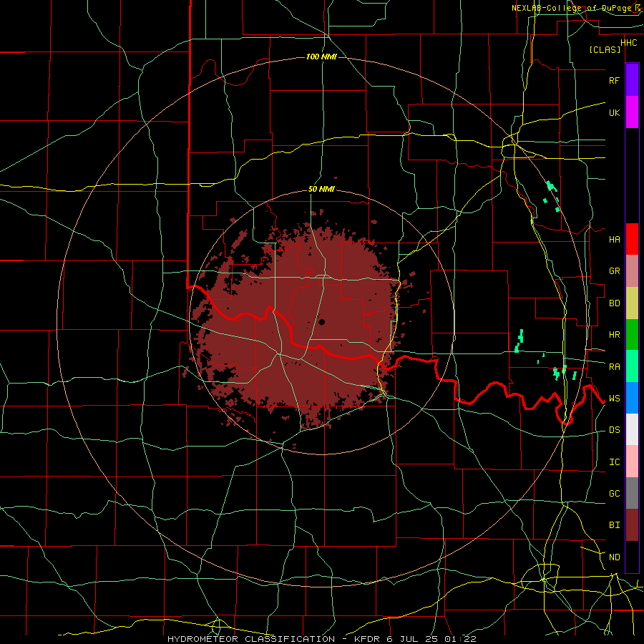
Task: Click the HR legend label
Action: [614, 335]
